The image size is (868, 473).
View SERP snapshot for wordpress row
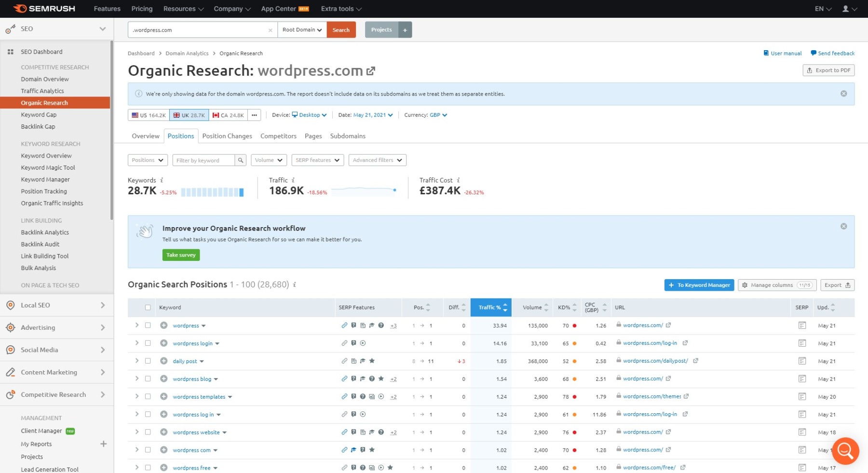click(x=802, y=325)
